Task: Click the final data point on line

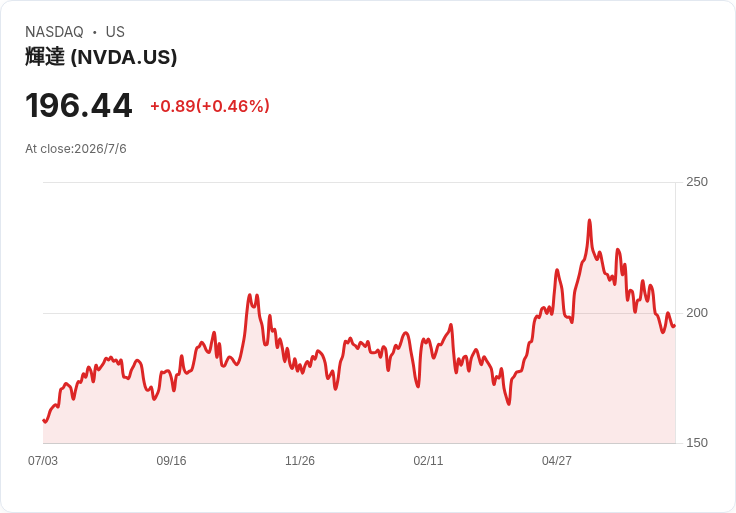Action: coord(675,326)
